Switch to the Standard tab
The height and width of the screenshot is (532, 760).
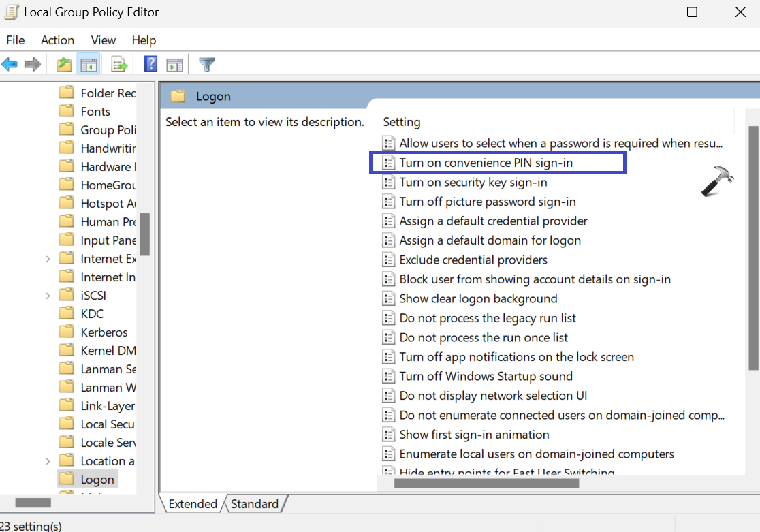(255, 504)
